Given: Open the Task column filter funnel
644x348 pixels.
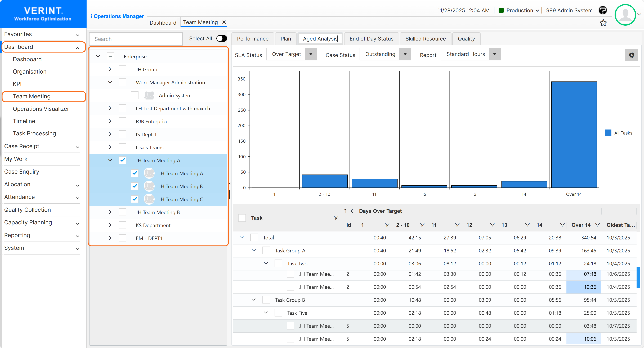Looking at the screenshot, I should (x=336, y=218).
